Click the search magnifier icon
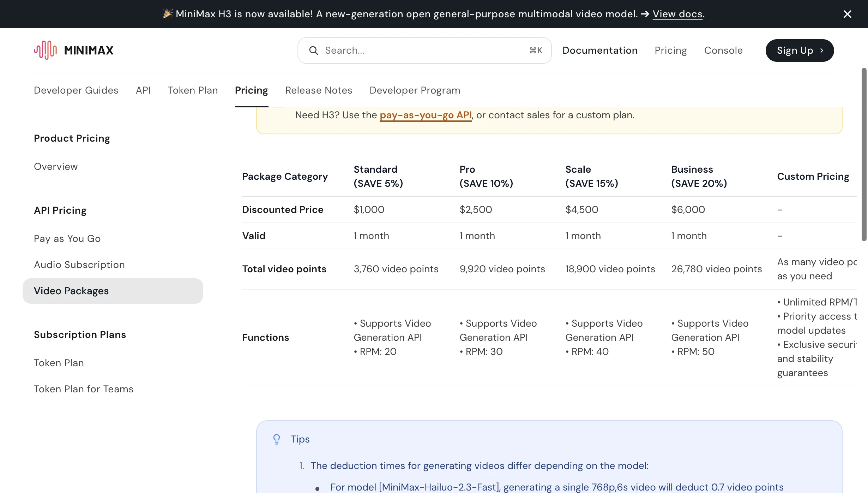This screenshot has height=493, width=868. click(314, 51)
